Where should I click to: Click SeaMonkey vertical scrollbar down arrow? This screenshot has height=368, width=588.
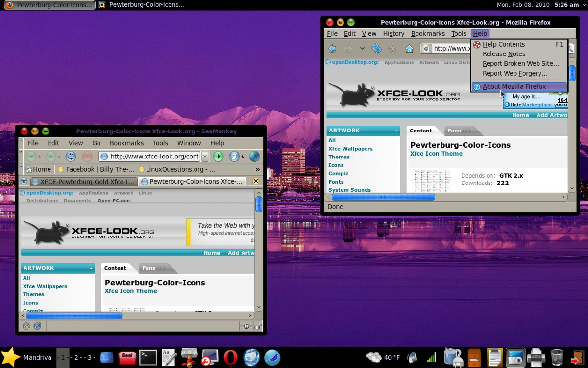click(x=258, y=308)
